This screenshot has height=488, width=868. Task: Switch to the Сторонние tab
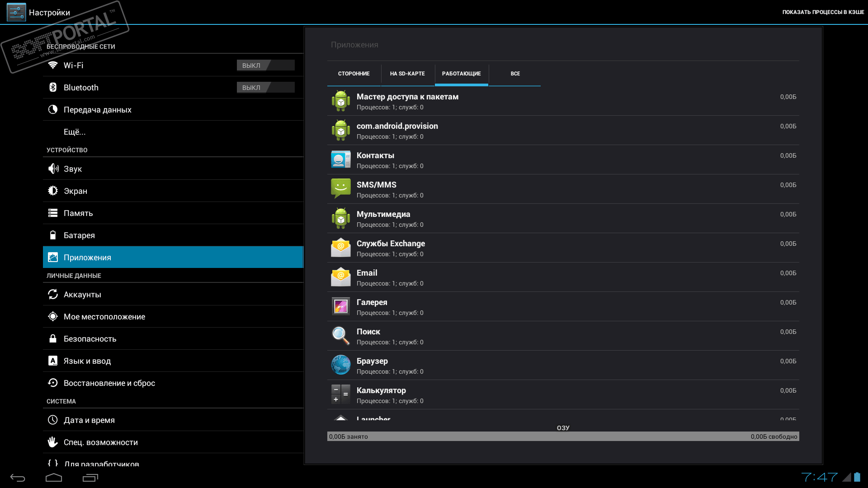coord(354,74)
